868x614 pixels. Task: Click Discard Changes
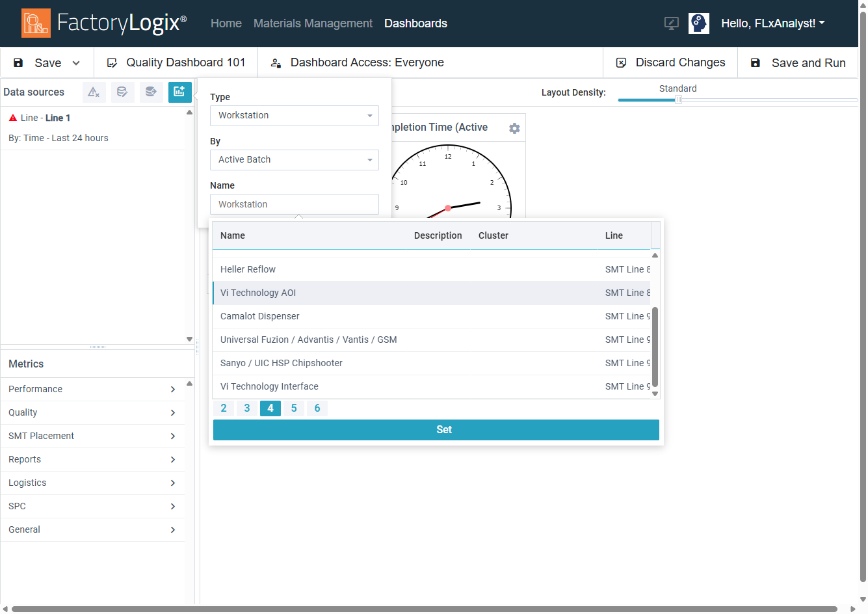(670, 62)
